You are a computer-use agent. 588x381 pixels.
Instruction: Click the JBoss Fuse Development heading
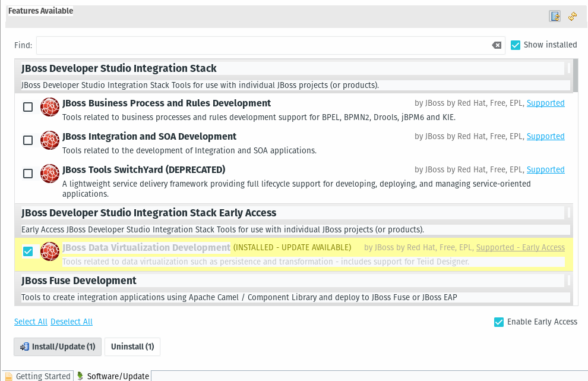tap(79, 281)
